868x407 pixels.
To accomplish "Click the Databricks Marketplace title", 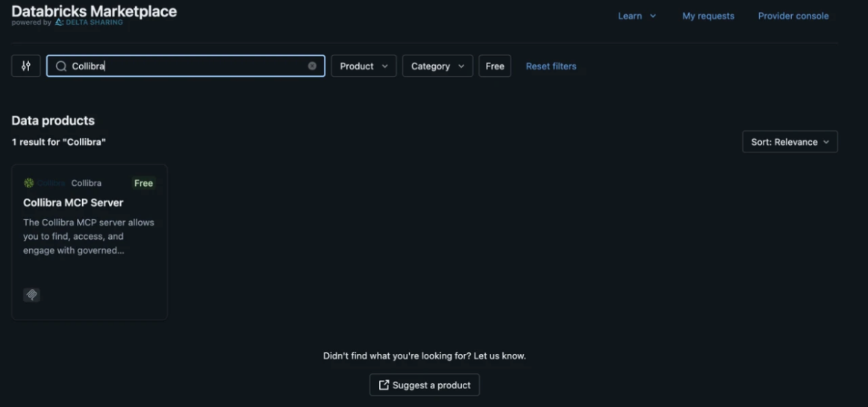I will [94, 11].
